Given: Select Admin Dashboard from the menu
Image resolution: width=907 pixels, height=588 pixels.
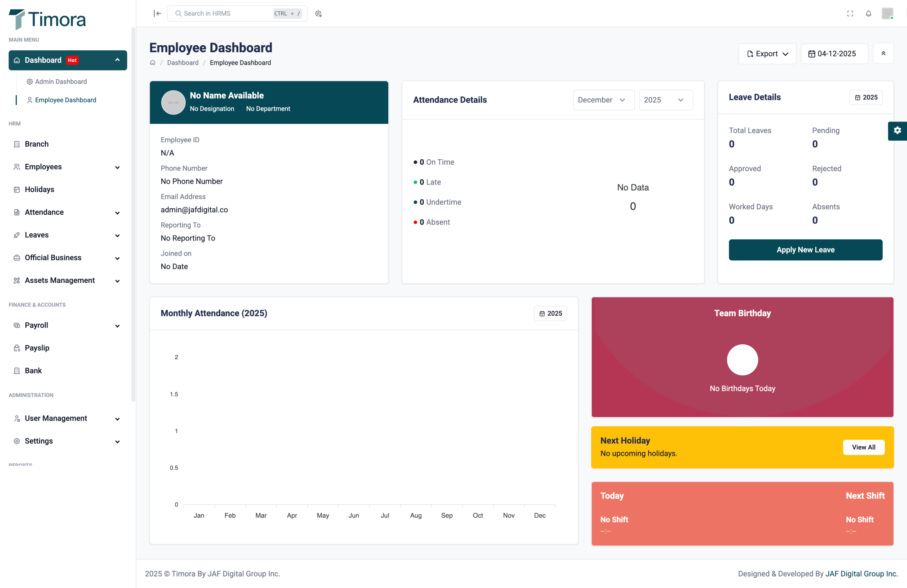Looking at the screenshot, I should 61,81.
